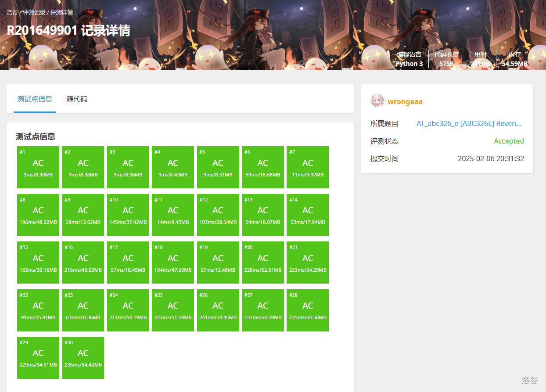This screenshot has height=392, width=546.
Task: Click test case #16 AC block
Action: [83, 263]
